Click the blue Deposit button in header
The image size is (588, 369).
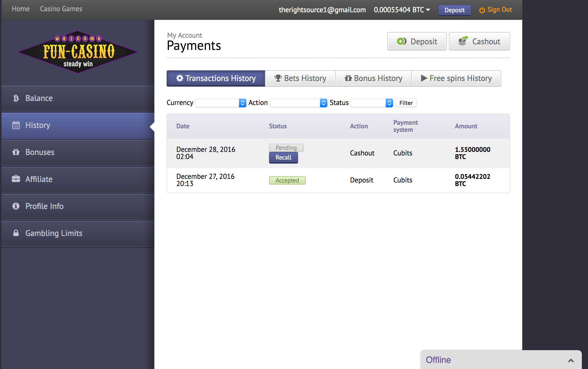(455, 10)
